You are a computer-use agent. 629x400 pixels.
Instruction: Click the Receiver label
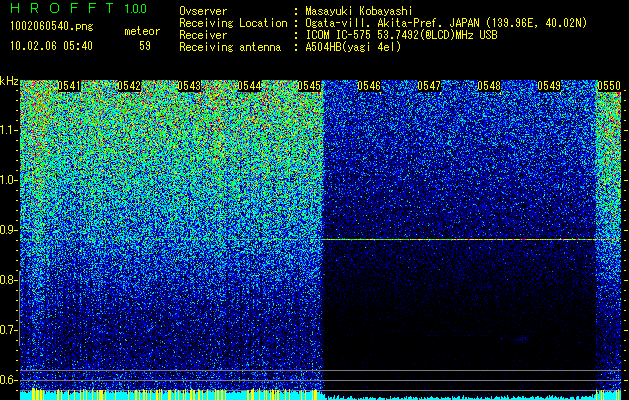pyautogui.click(x=203, y=35)
